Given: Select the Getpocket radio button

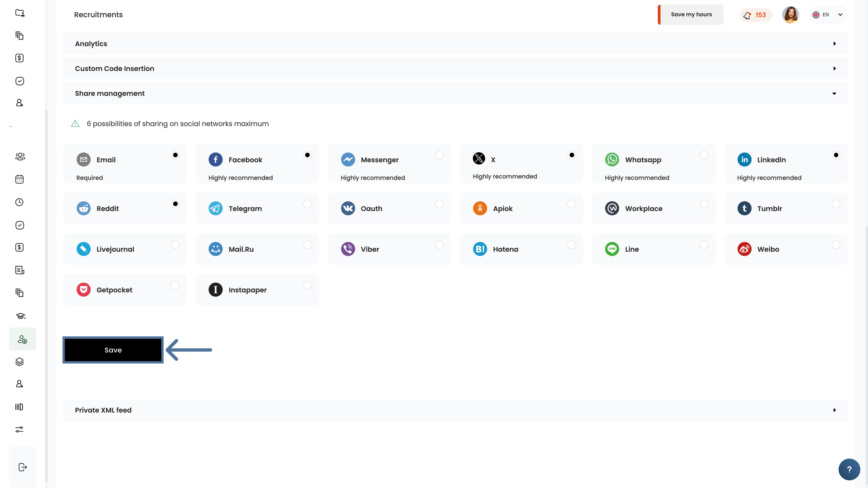Looking at the screenshot, I should click(x=175, y=286).
